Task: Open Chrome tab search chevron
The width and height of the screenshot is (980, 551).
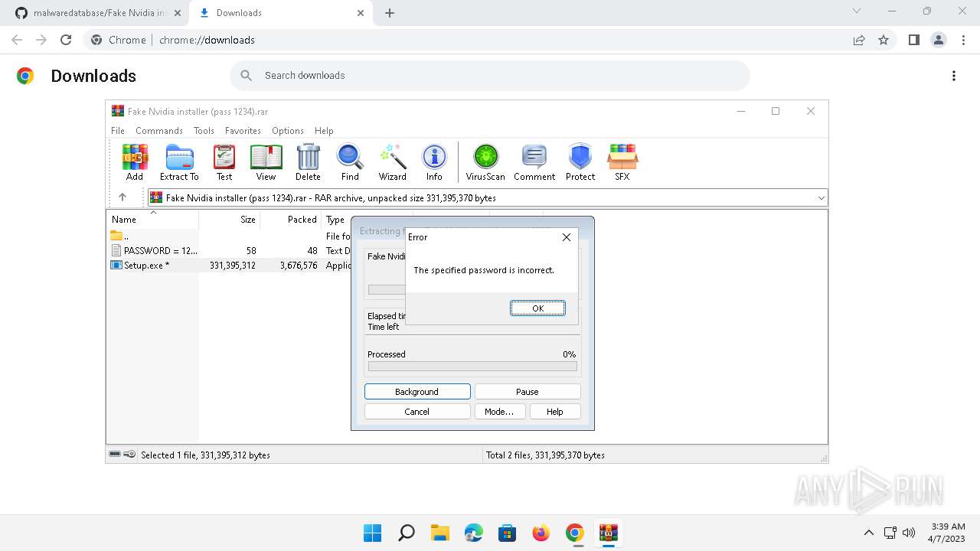Action: [857, 11]
